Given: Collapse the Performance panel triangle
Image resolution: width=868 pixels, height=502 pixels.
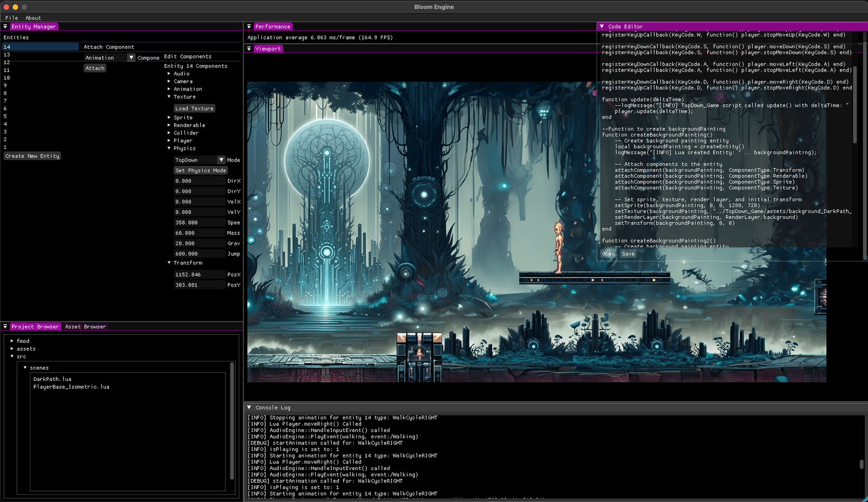Looking at the screenshot, I should [249, 27].
